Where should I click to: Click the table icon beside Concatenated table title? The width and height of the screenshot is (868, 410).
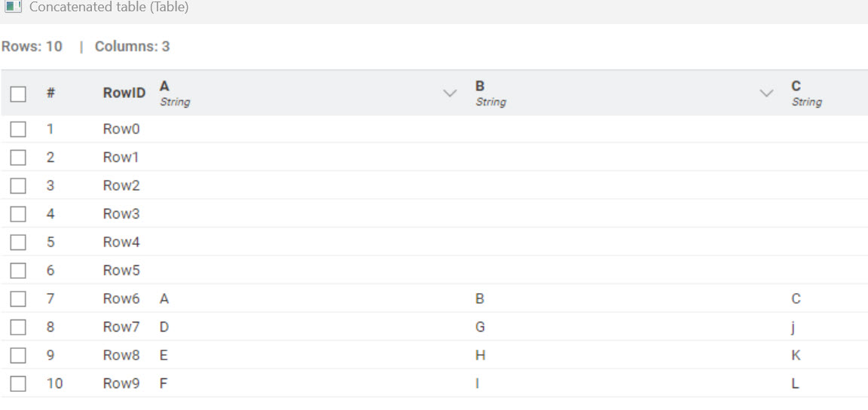(x=12, y=8)
